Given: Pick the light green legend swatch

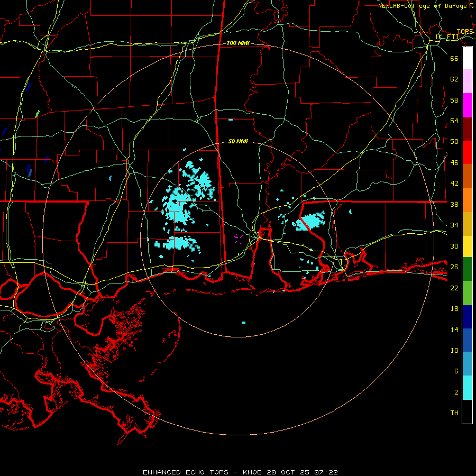Looking at the screenshot, I should (x=467, y=293).
